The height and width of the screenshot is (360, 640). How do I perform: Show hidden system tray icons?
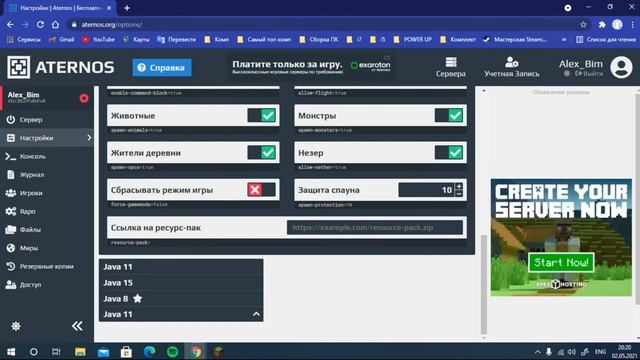point(538,351)
